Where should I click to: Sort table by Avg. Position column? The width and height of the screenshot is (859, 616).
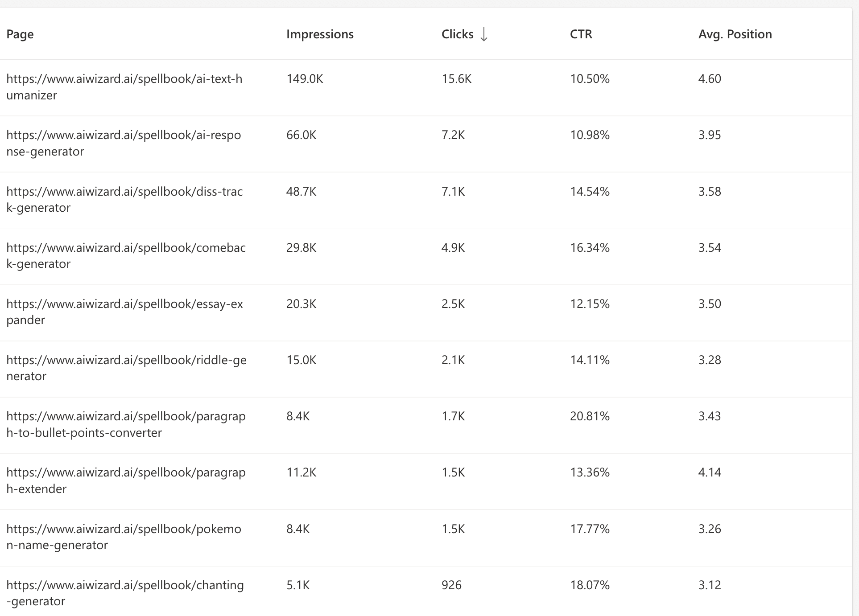735,34
